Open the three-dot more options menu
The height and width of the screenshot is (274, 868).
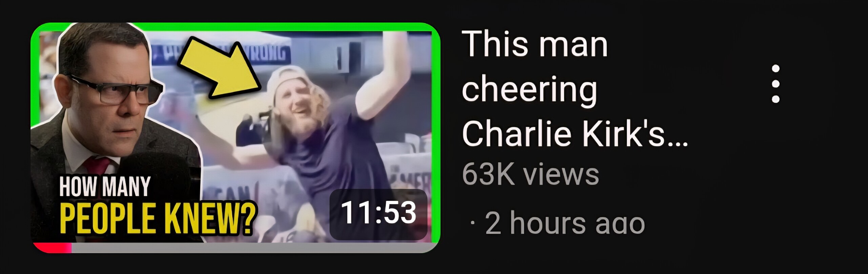pos(776,84)
